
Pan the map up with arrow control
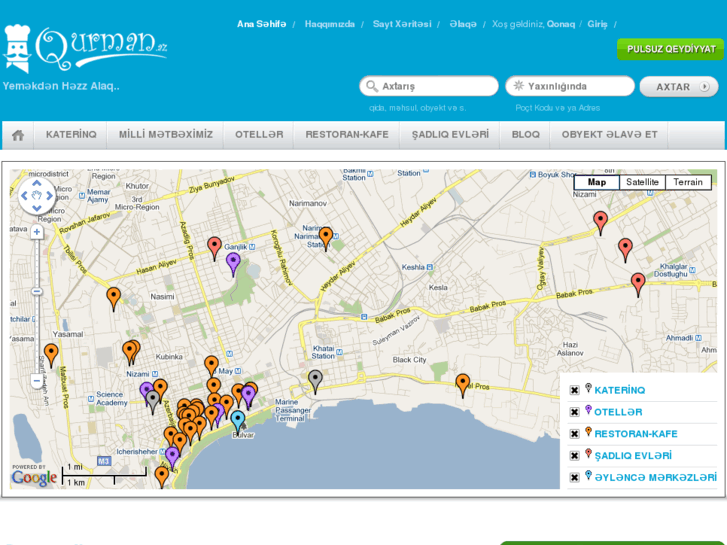(37, 183)
